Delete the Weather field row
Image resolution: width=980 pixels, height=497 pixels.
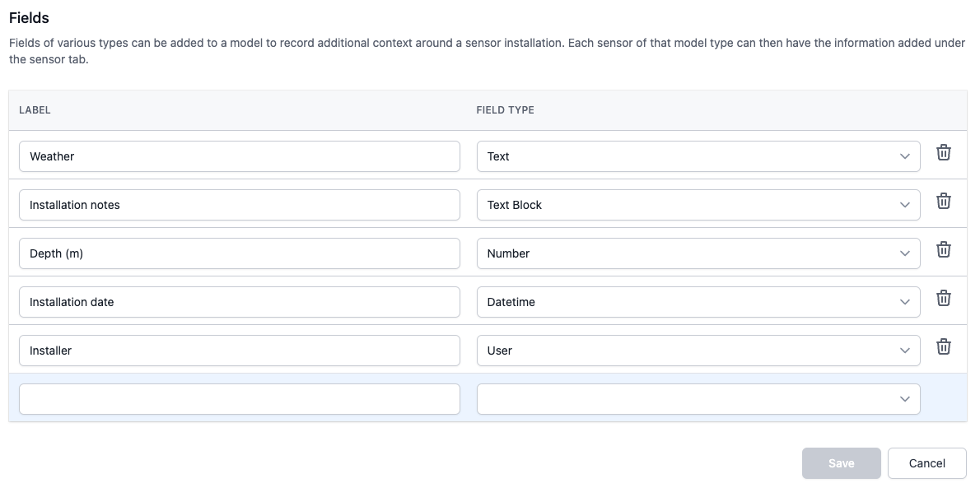click(x=944, y=153)
